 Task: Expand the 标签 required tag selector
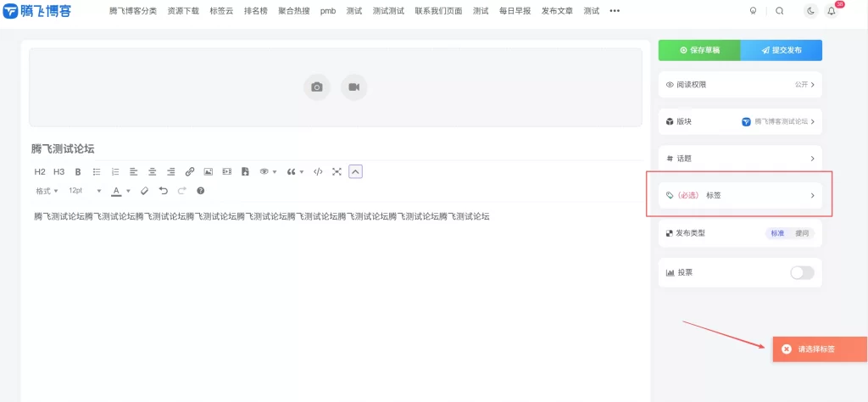click(740, 195)
